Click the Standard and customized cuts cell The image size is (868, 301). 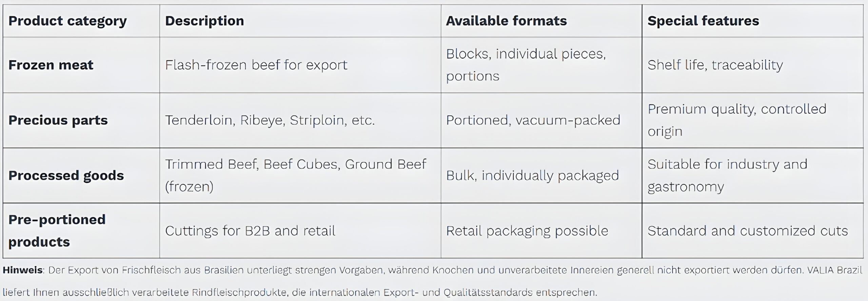tap(748, 231)
